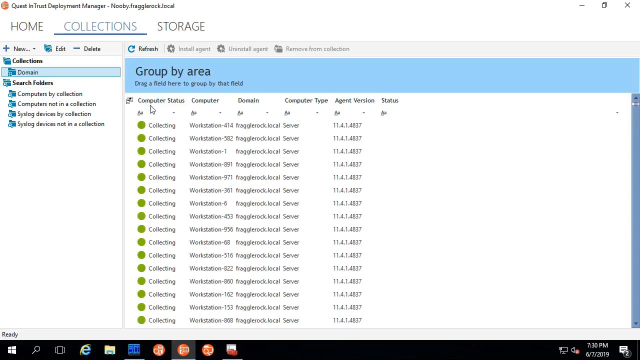The width and height of the screenshot is (640, 360).
Task: Click Remove from collection button
Action: click(x=312, y=49)
